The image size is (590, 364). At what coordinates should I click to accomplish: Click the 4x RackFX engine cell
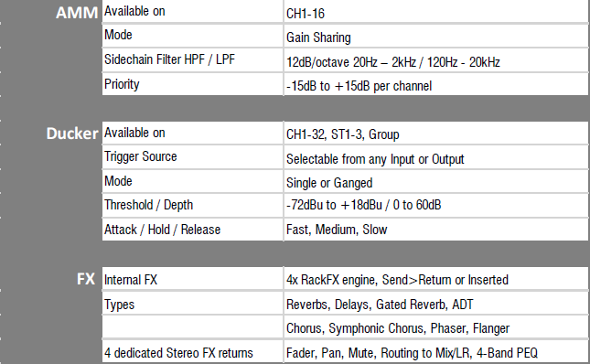point(436,279)
